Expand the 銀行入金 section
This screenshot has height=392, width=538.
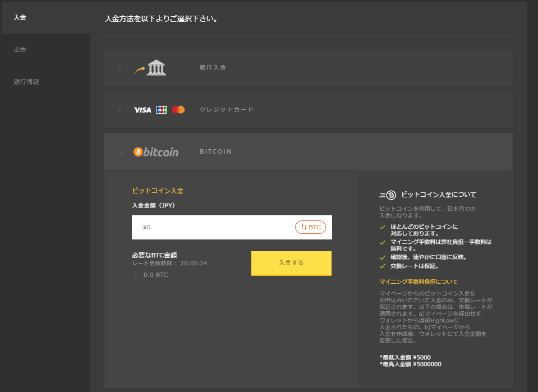pos(119,67)
